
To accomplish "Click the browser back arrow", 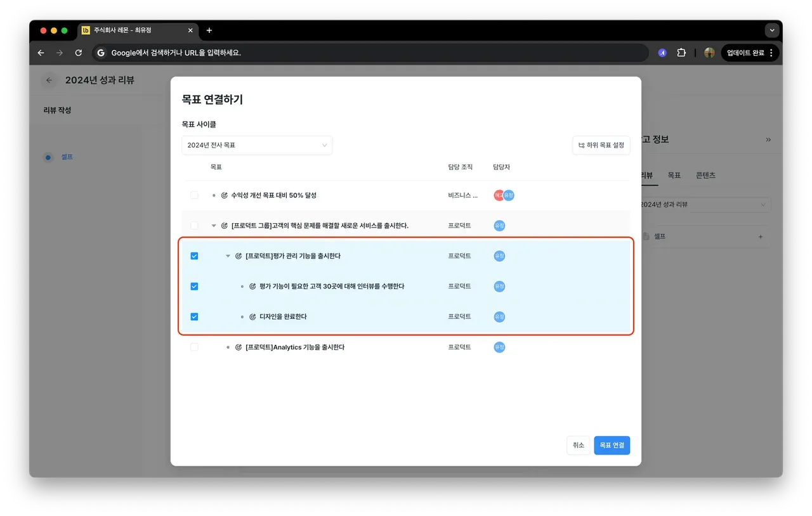I will click(x=41, y=53).
